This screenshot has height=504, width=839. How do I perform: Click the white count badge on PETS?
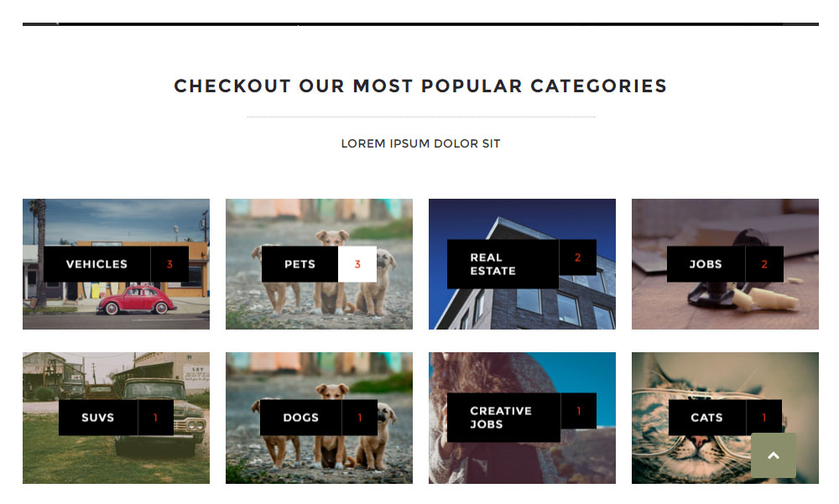[357, 263]
